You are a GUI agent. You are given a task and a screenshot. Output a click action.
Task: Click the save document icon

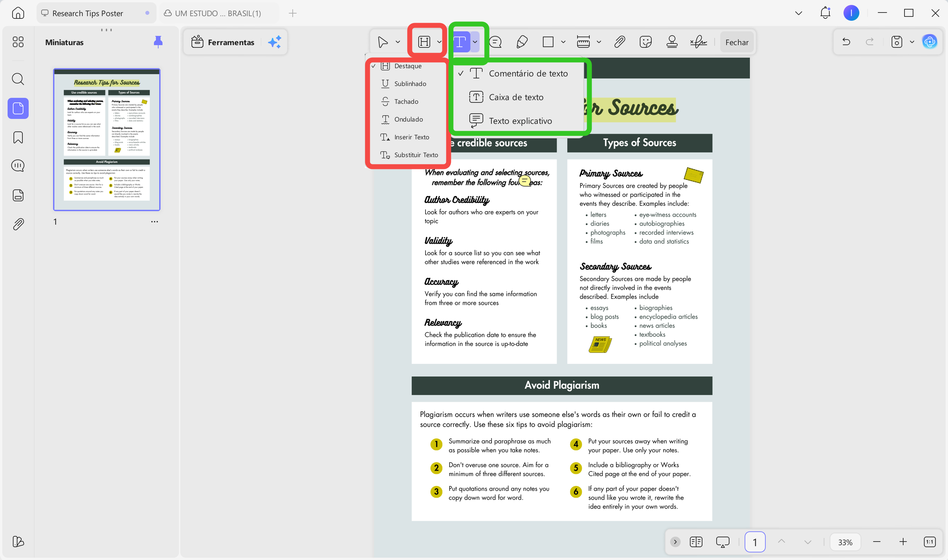tap(897, 42)
